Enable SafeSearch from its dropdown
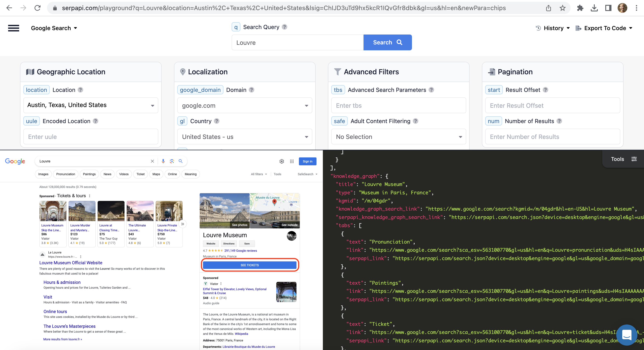Image resolution: width=644 pixels, height=350 pixels. pyautogui.click(x=307, y=174)
